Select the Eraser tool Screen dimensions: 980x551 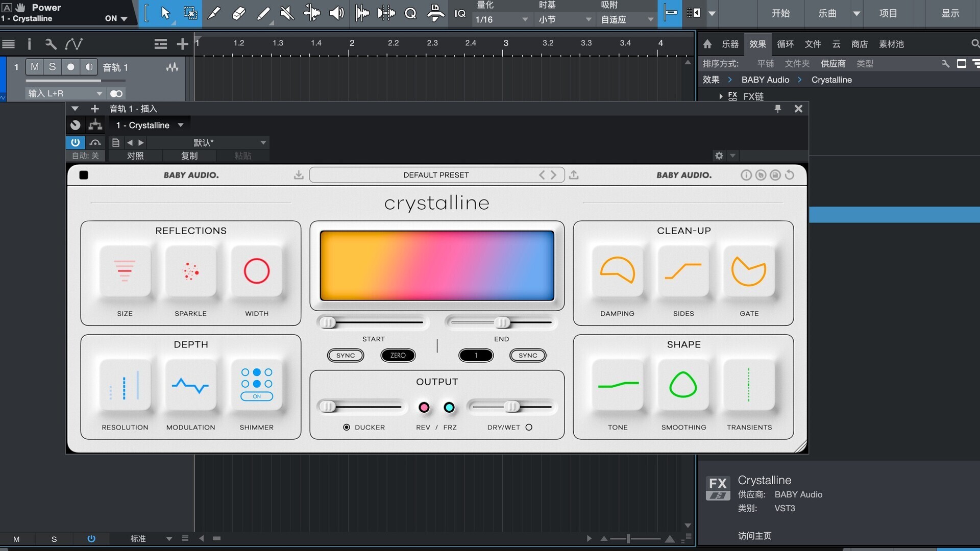tap(238, 13)
